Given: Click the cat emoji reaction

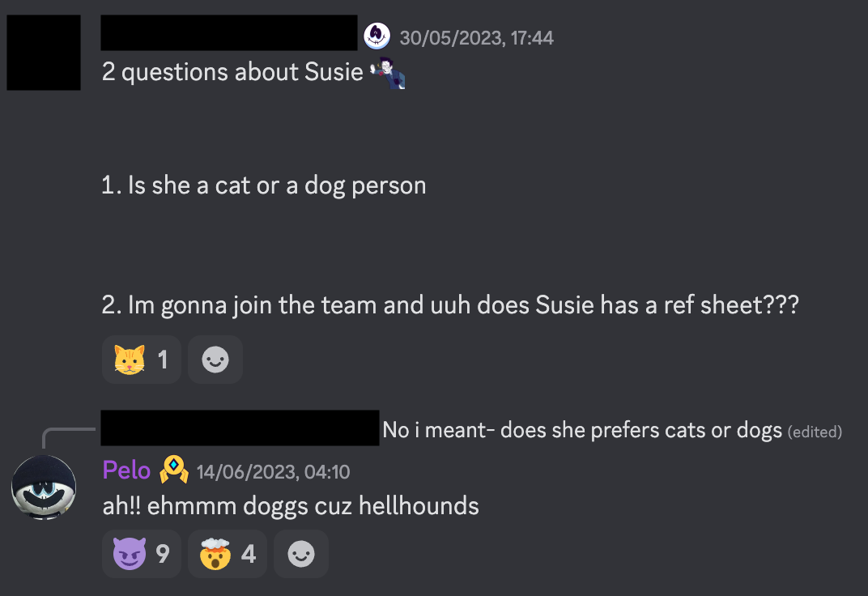Looking at the screenshot, I should click(x=141, y=359).
